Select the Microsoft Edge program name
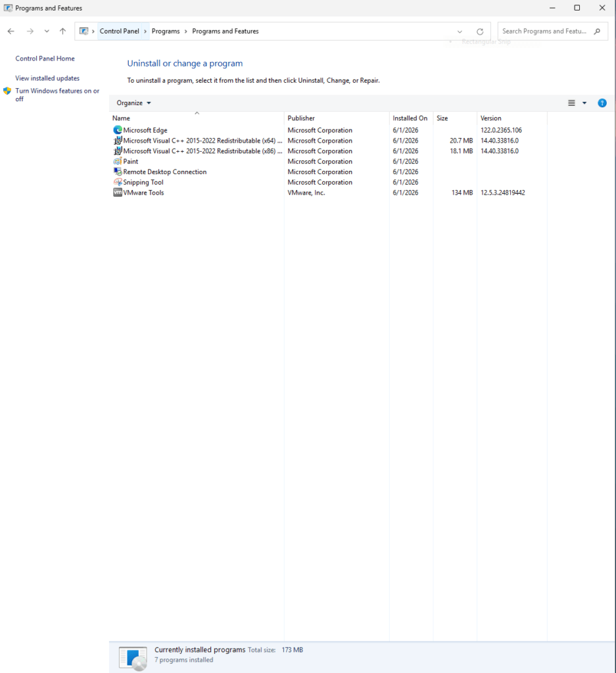Image resolution: width=616 pixels, height=673 pixels. click(x=145, y=130)
